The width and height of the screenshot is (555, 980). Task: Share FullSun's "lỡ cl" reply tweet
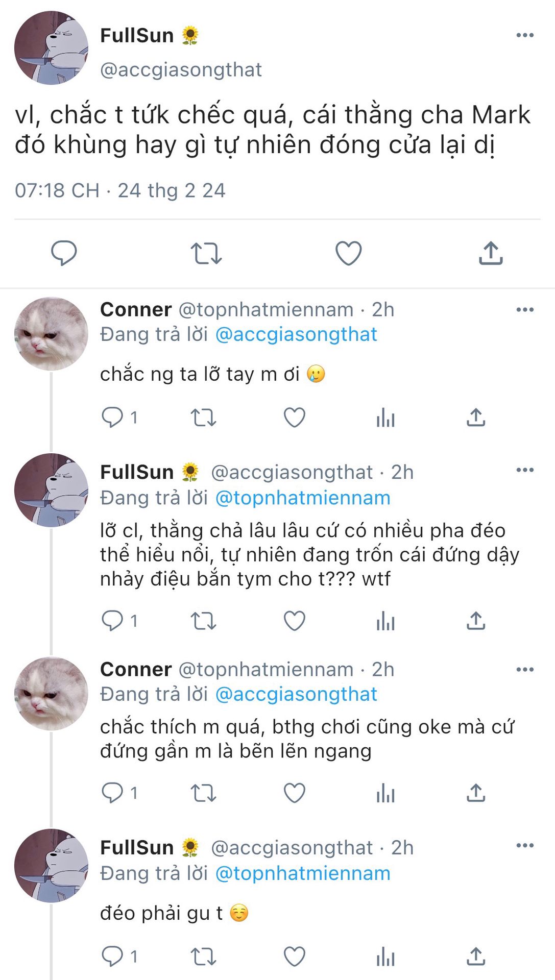point(476,621)
